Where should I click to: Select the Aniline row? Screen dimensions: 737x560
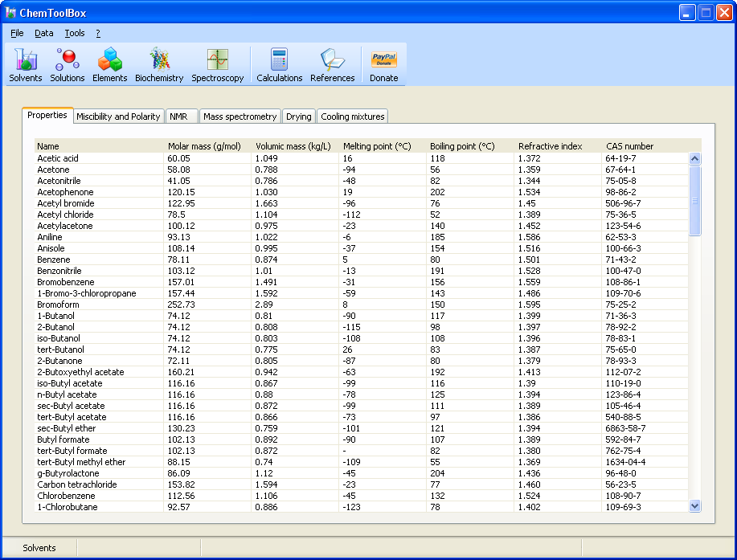362,237
